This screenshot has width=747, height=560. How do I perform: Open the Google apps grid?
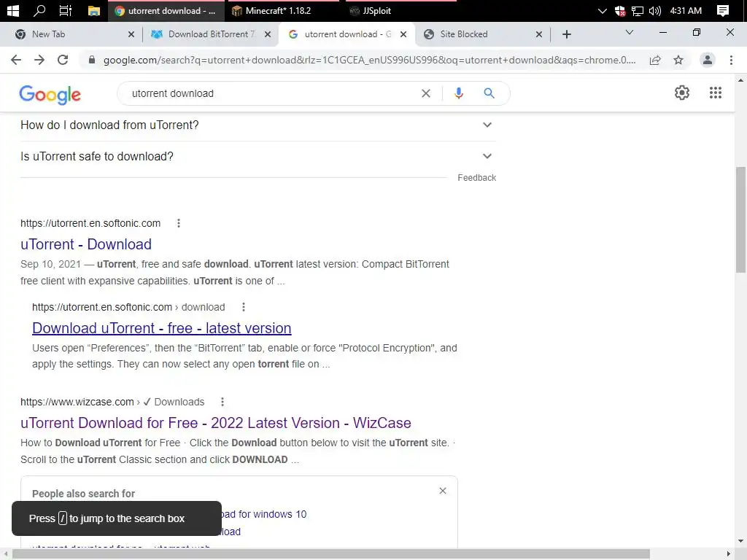716,93
